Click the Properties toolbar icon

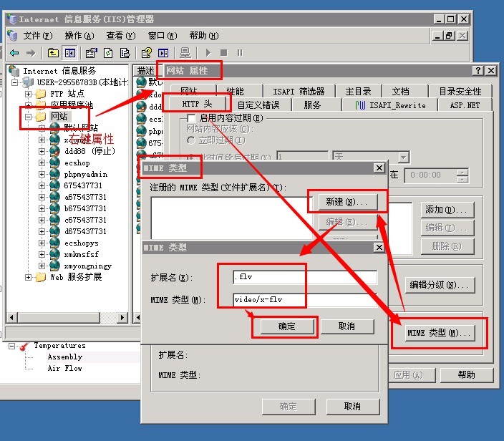91,52
